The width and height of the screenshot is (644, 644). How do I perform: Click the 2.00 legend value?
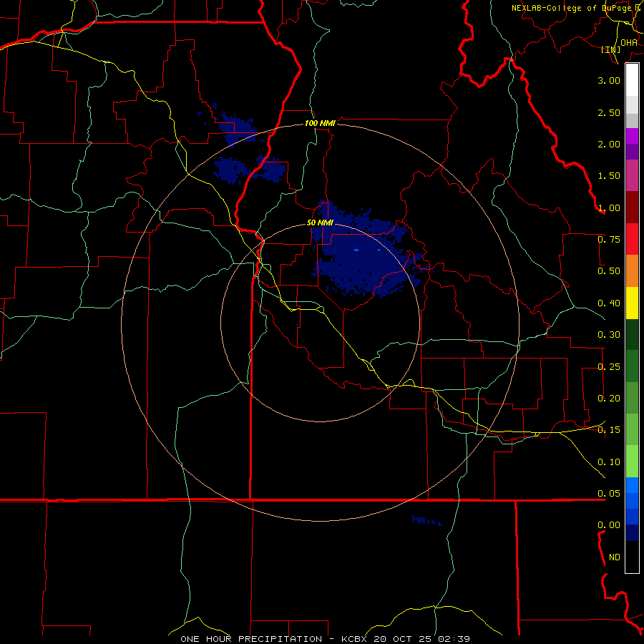609,144
